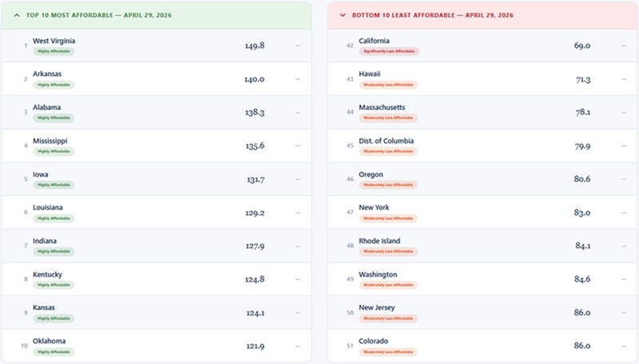The image size is (639, 364).
Task: Collapse the Bottom 10 Least Affordable section chevron
Action: click(343, 15)
